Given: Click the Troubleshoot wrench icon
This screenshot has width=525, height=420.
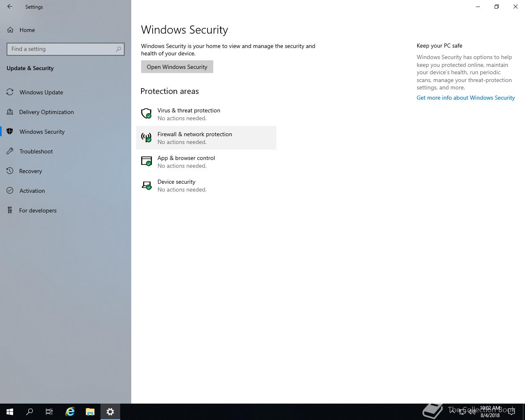Looking at the screenshot, I should tap(10, 151).
